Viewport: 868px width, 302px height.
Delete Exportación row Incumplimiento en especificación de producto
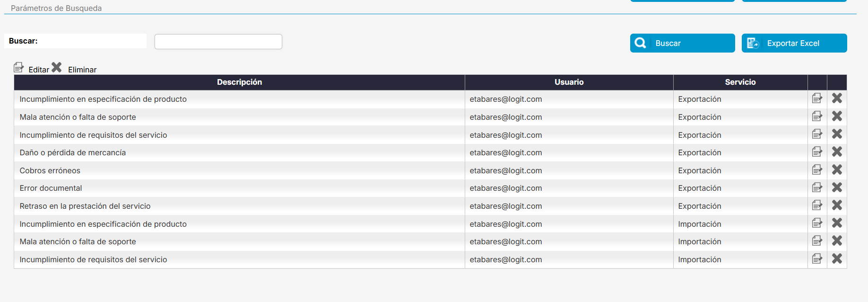tap(837, 98)
